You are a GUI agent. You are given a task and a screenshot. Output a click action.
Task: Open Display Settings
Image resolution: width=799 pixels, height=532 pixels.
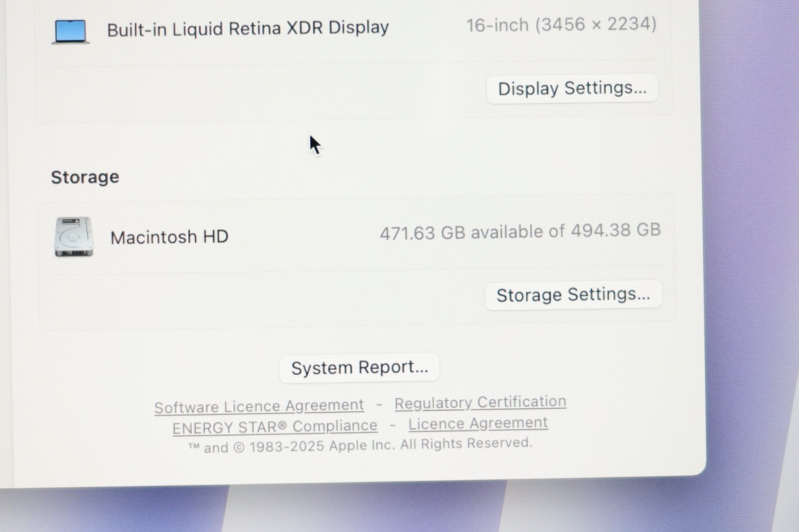pyautogui.click(x=572, y=89)
